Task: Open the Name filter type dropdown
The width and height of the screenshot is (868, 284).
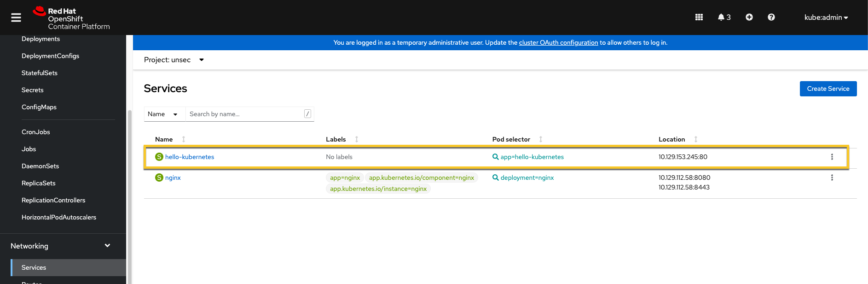Action: point(165,114)
